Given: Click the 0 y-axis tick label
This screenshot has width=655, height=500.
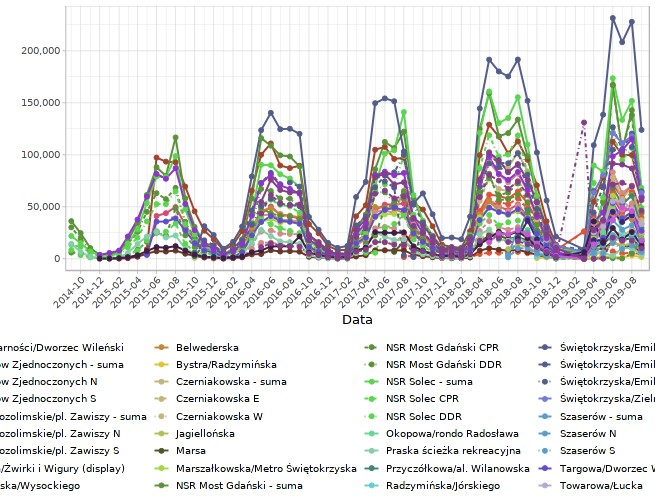Looking at the screenshot, I should point(57,259).
